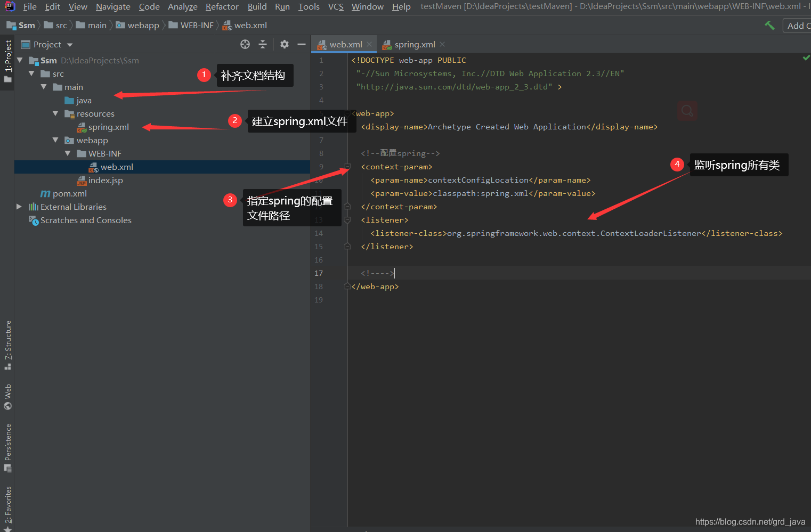Click the listener-class code line
The width and height of the screenshot is (811, 532).
[577, 233]
